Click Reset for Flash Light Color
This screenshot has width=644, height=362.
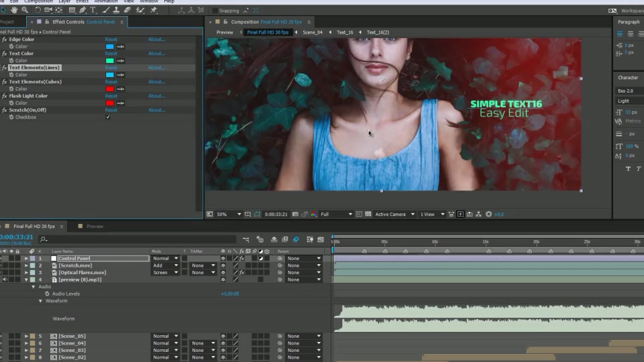pyautogui.click(x=111, y=96)
